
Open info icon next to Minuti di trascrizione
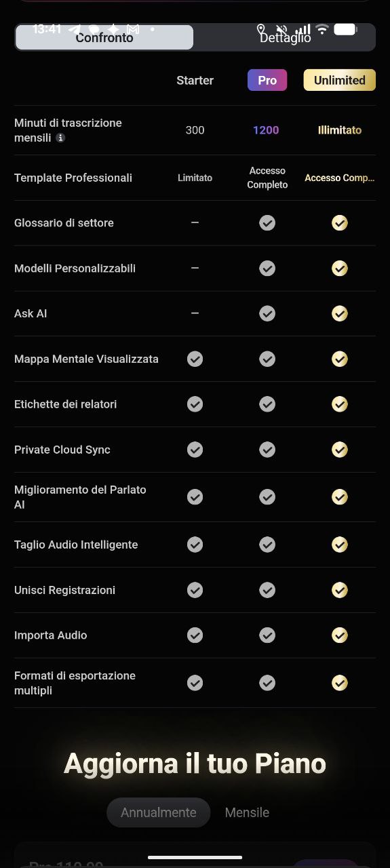pyautogui.click(x=60, y=138)
